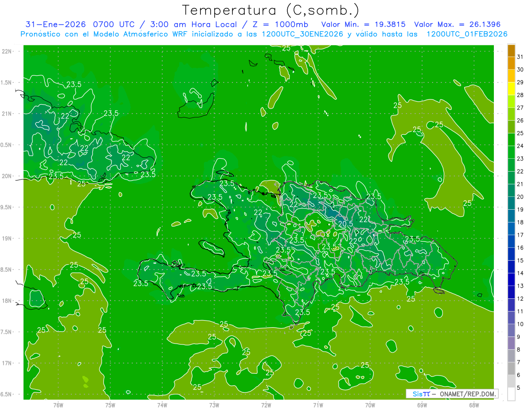Click latitude axis label "19N"
Image resolution: width=532 pixels, height=411 pixels.
pyautogui.click(x=7, y=239)
